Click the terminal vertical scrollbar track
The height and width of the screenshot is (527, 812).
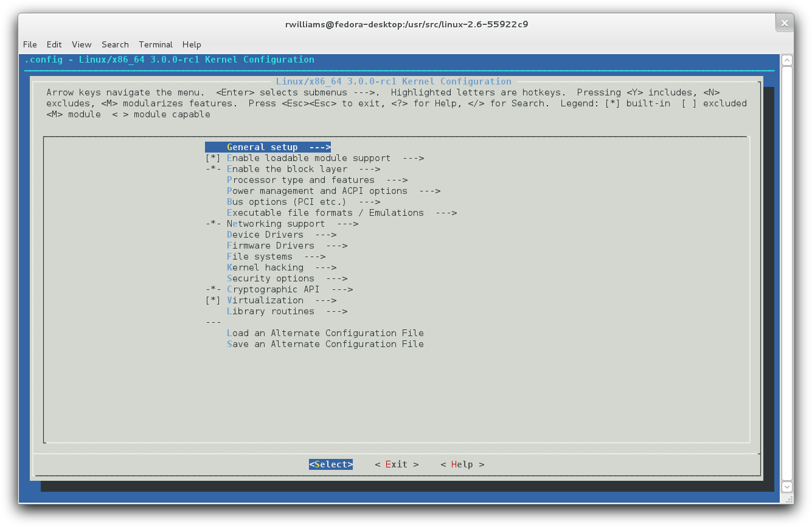[x=786, y=274]
